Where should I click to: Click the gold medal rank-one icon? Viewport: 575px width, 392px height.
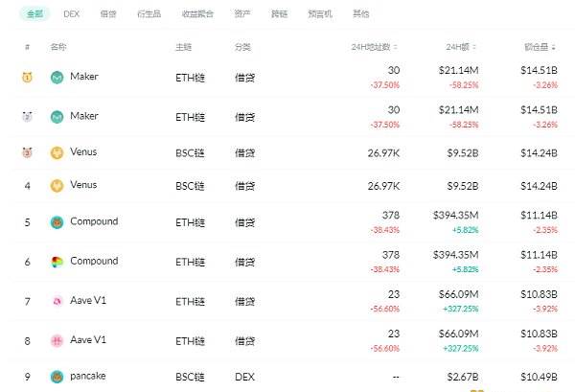[27, 77]
